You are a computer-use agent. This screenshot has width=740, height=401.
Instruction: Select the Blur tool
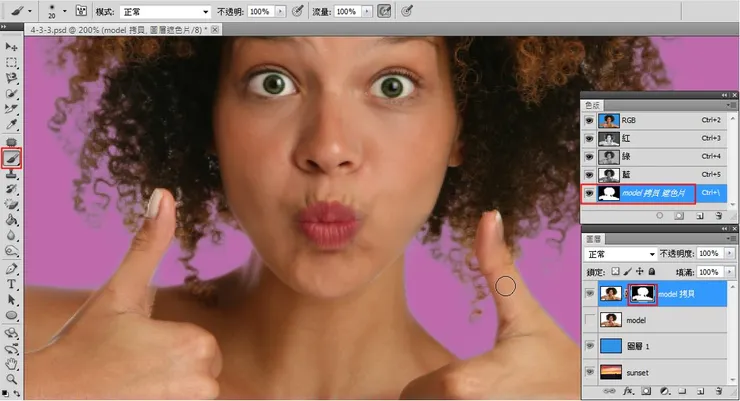11,235
